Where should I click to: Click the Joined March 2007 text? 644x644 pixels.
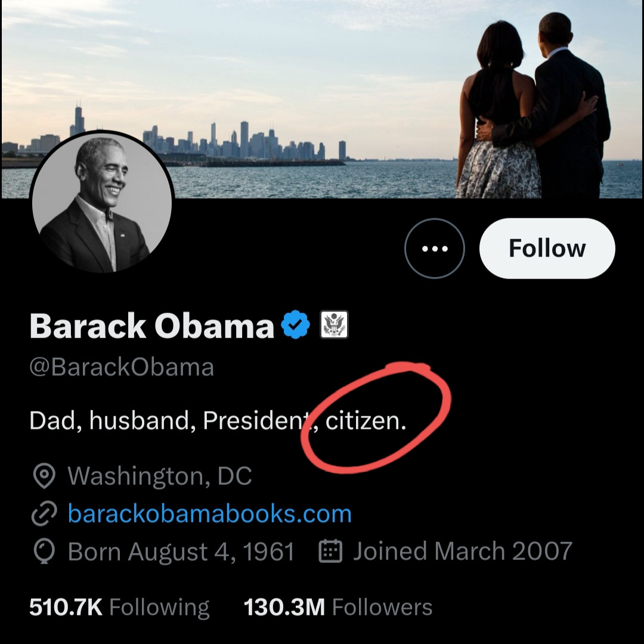(462, 552)
